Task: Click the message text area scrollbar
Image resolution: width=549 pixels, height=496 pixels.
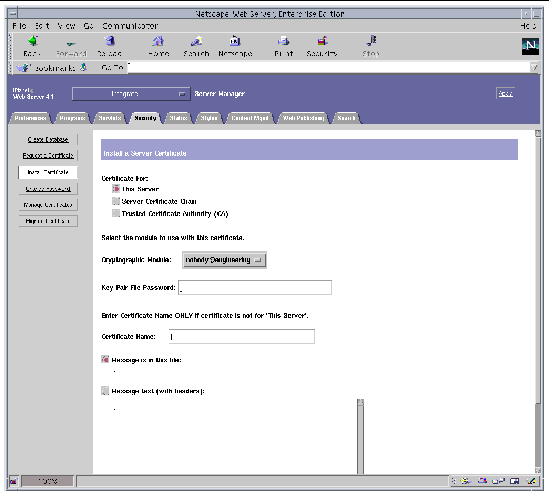Action: [x=361, y=436]
